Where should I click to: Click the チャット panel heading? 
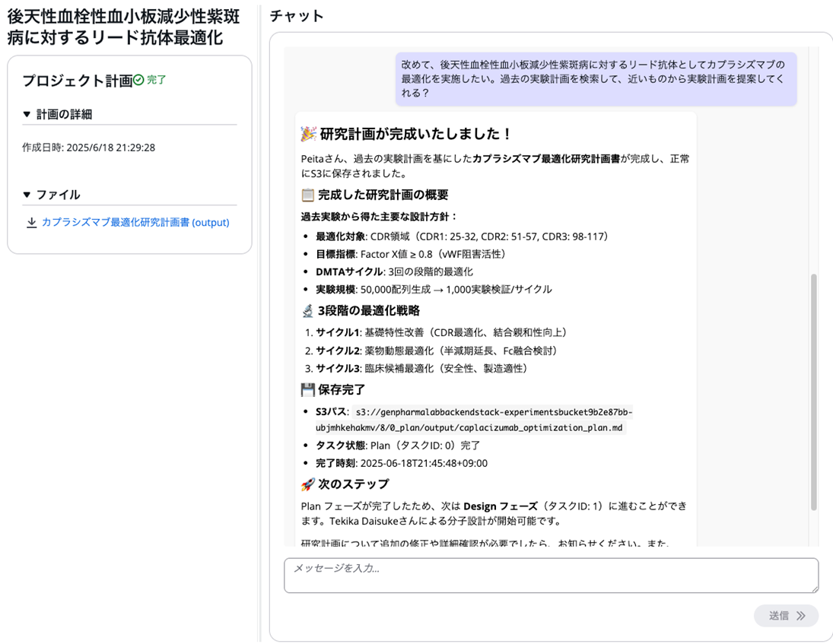pos(297,16)
